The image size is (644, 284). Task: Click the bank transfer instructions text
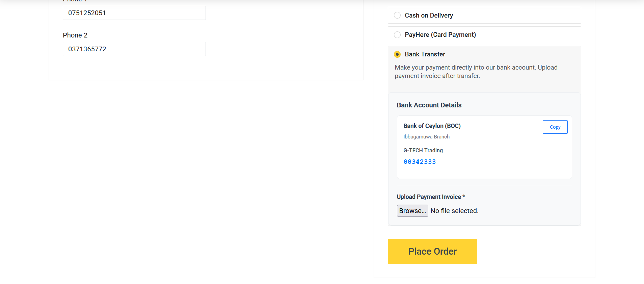pyautogui.click(x=476, y=71)
